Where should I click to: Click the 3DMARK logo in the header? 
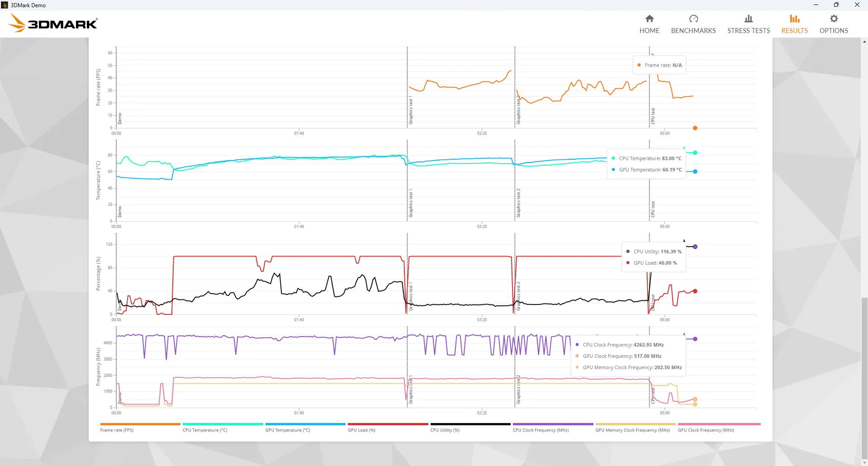pyautogui.click(x=53, y=23)
